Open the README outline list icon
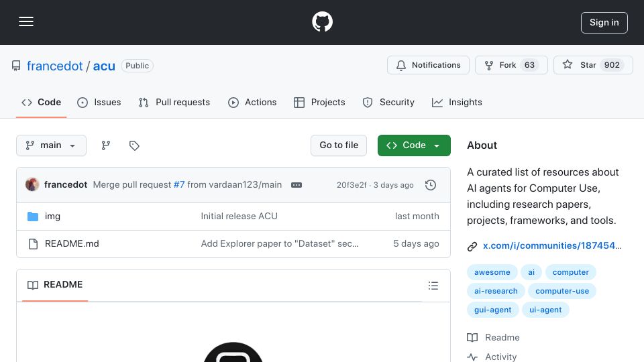The image size is (644, 362). [x=433, y=286]
